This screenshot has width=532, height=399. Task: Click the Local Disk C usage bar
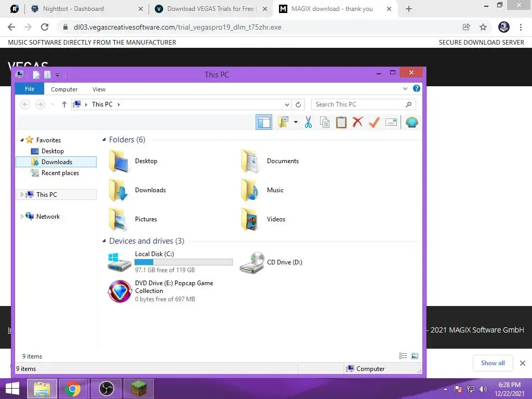point(183,262)
